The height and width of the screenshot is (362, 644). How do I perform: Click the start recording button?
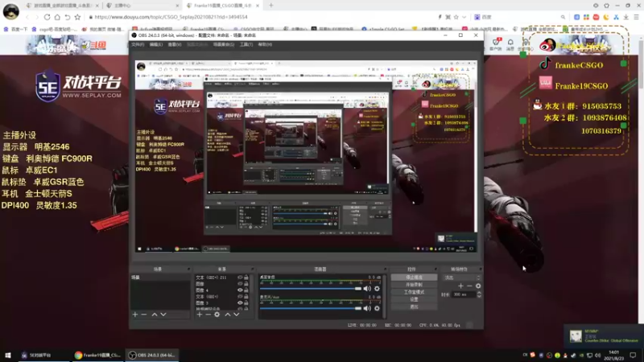414,285
